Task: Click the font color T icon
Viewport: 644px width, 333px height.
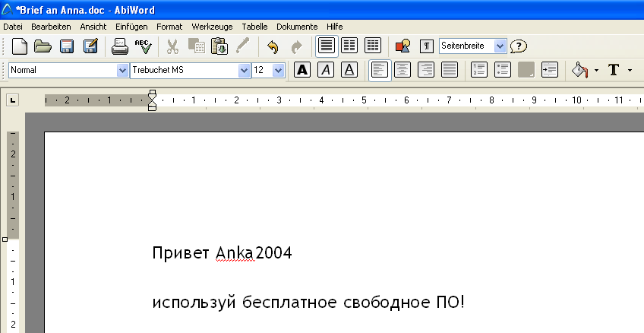Action: (x=614, y=70)
